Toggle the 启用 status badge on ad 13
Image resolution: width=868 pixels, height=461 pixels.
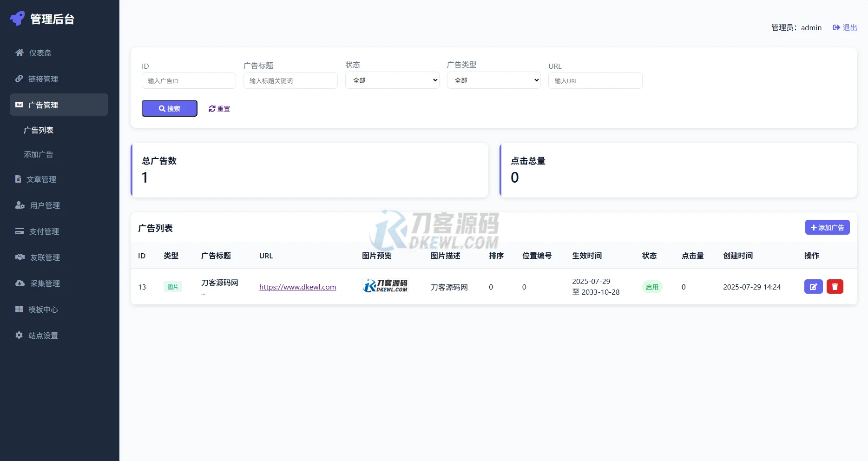652,287
